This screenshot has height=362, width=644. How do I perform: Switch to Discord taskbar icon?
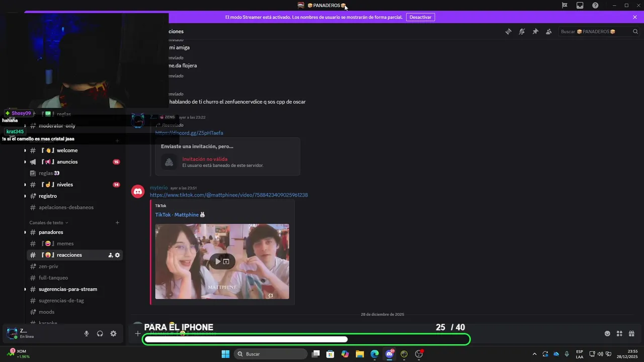[x=389, y=354]
